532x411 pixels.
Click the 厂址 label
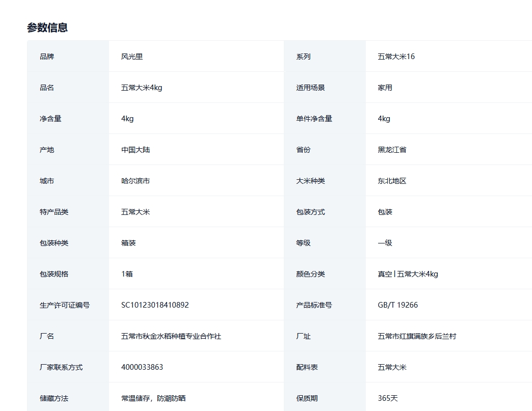tap(303, 337)
